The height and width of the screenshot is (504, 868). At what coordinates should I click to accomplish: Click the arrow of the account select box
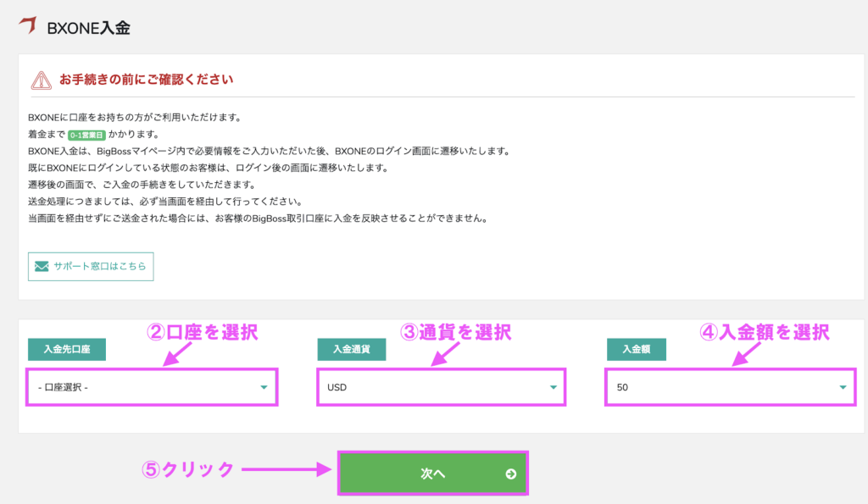(x=264, y=387)
